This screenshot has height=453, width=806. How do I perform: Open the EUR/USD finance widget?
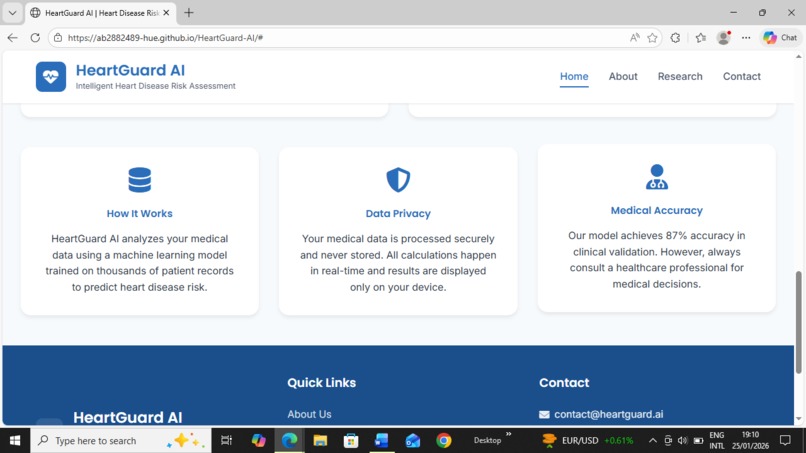coord(588,441)
